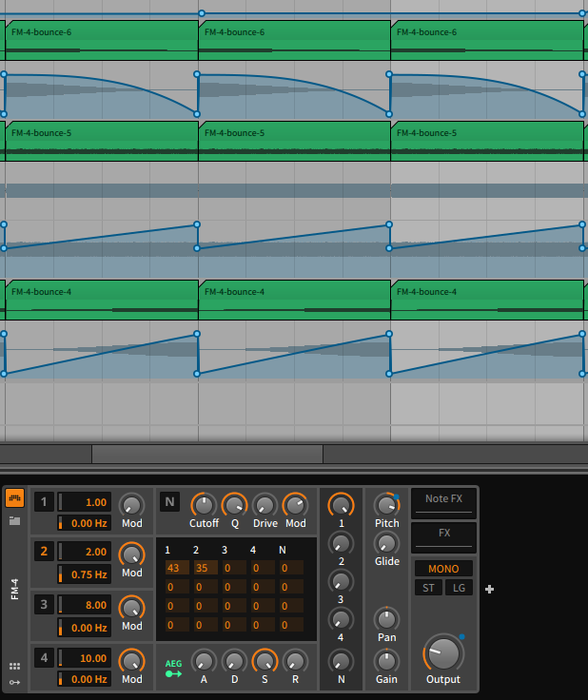Adjust the Q resonance knob
Viewport: 588px width, 700px height.
[234, 506]
